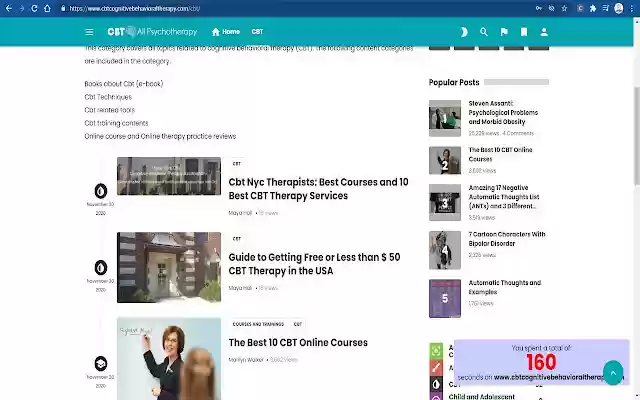The image size is (640, 400).
Task: Open the Cbt related tools link
Action: coord(109,110)
